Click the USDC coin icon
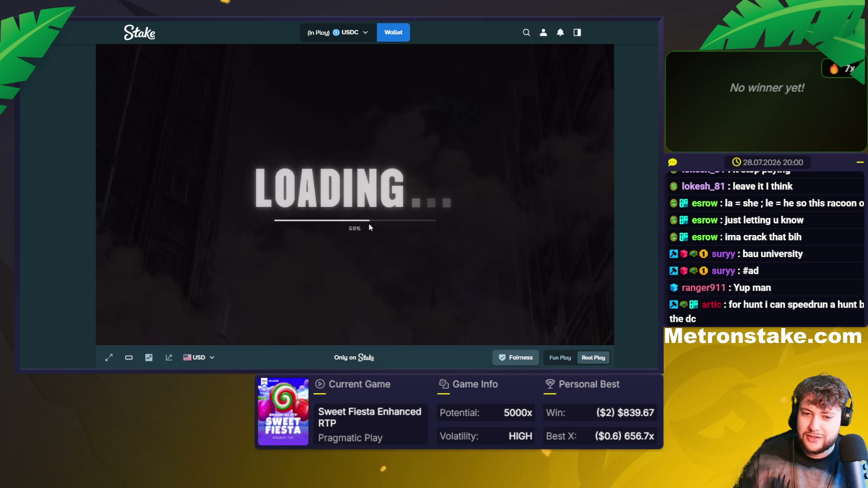 (336, 33)
